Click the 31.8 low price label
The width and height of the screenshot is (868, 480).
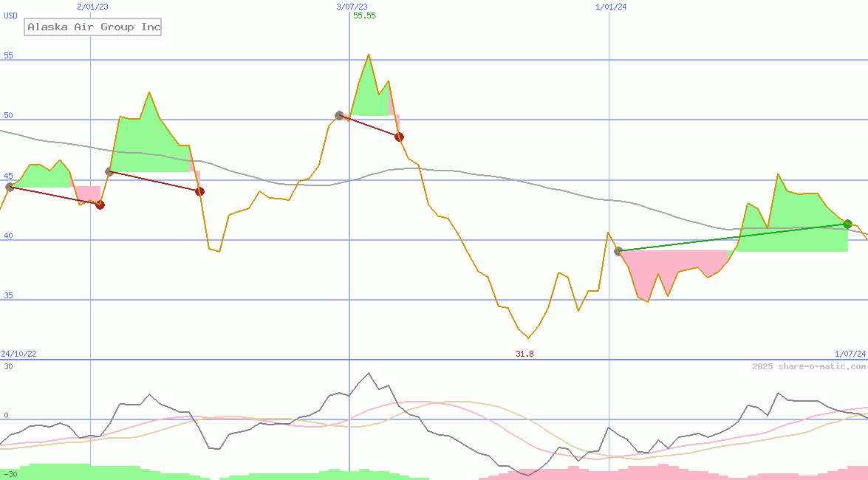[x=524, y=354]
